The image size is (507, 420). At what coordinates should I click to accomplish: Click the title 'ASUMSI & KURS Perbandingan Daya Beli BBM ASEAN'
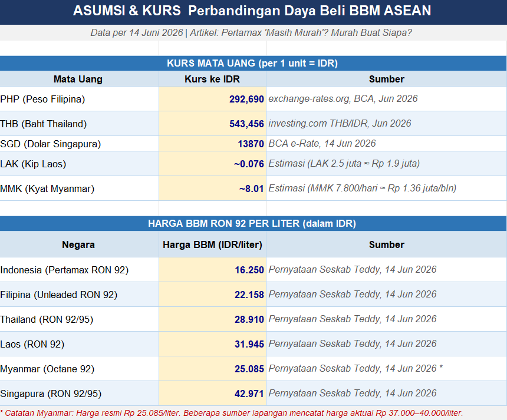tap(253, 12)
